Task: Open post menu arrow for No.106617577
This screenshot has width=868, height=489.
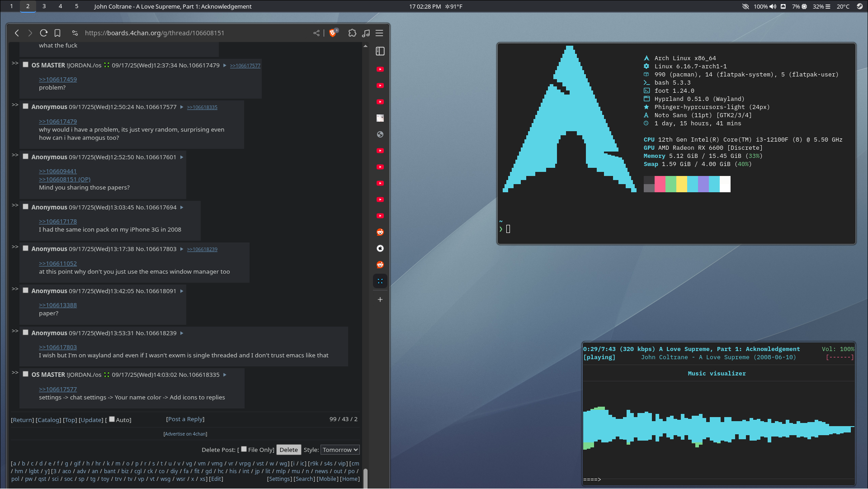Action: [182, 107]
